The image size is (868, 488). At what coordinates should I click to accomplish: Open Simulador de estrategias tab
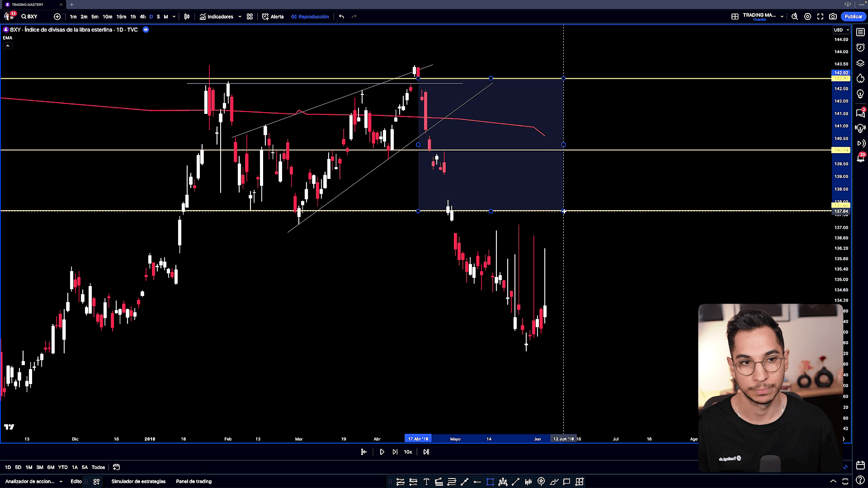(138, 482)
